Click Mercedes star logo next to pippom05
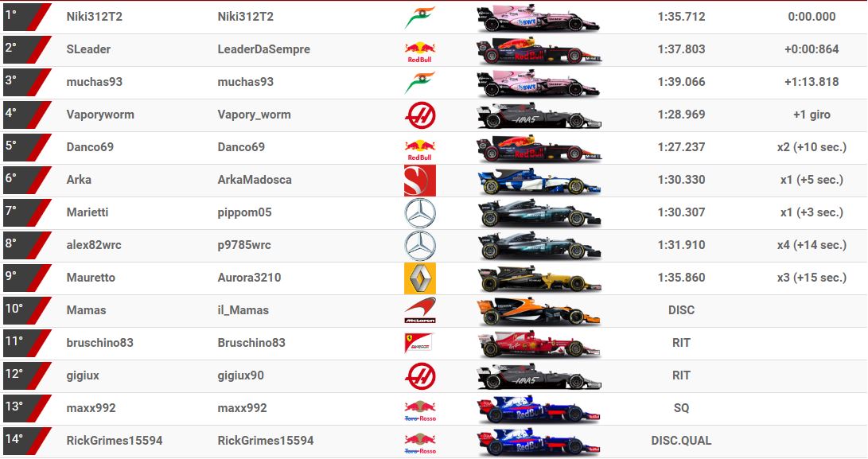 (420, 213)
